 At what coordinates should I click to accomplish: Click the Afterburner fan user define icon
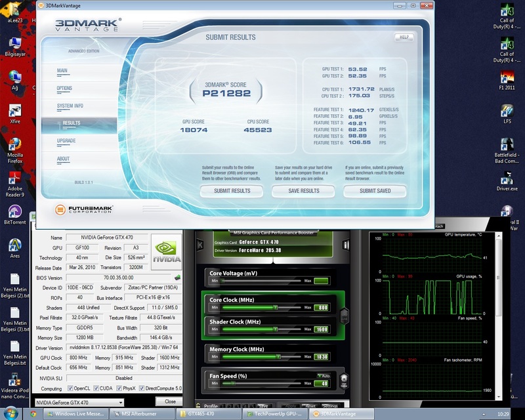point(343,381)
